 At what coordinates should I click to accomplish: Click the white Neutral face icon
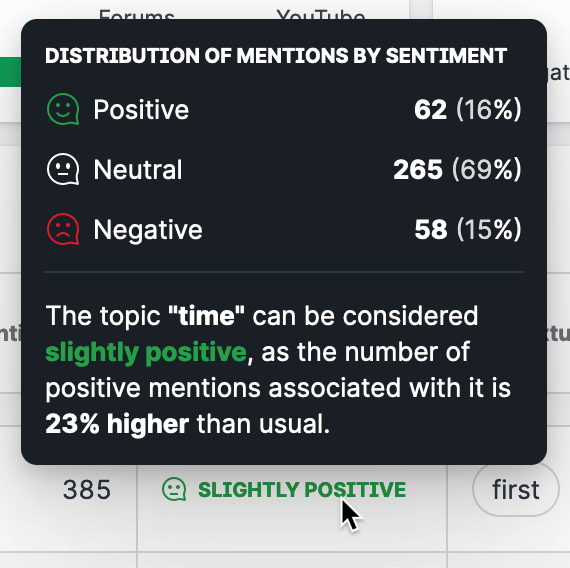pos(63,169)
